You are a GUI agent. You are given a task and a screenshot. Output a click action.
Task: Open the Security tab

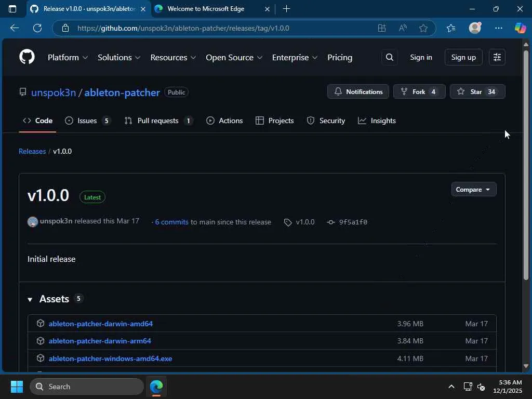326,121
